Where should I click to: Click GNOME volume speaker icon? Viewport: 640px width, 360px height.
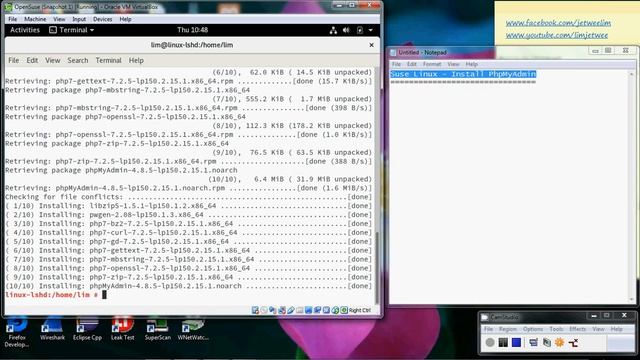tap(346, 30)
